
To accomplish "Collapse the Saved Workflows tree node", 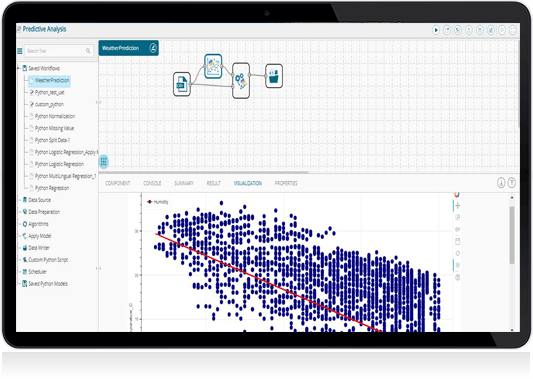I will coord(19,68).
